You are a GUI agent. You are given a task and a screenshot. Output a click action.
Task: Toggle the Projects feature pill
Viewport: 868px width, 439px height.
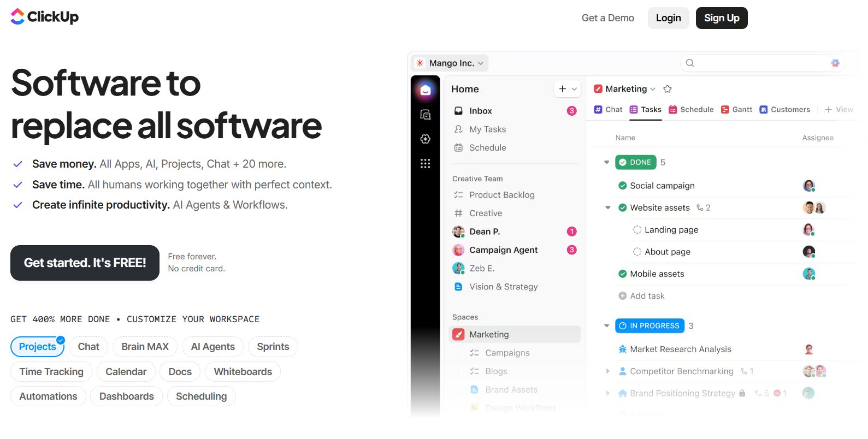(x=38, y=347)
